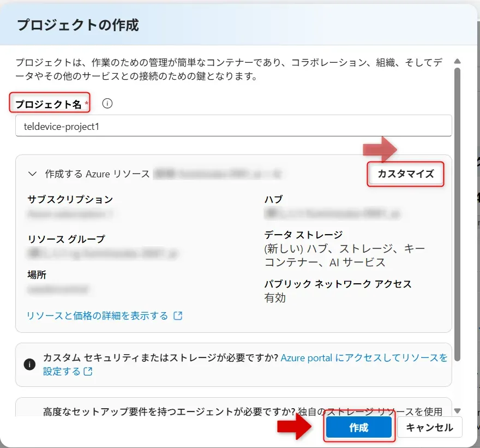The image size is (480, 448).
Task: Click the external-link icon after the Azure portal link
Action: (x=88, y=373)
